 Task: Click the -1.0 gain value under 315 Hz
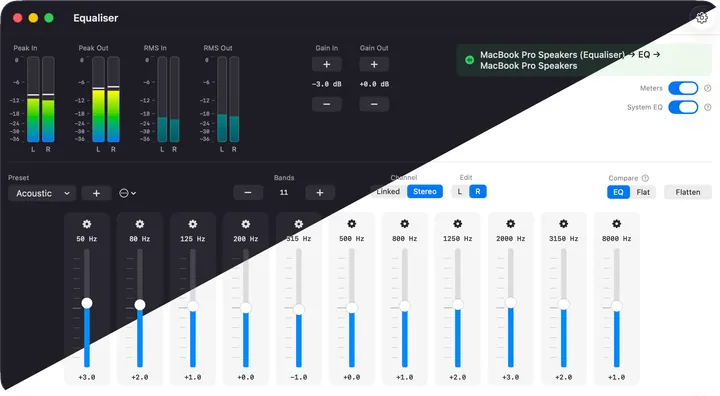pos(299,377)
